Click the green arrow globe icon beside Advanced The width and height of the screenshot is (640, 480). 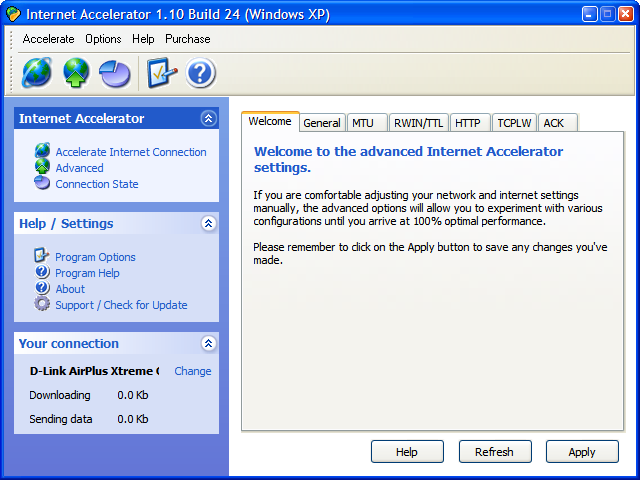42,167
